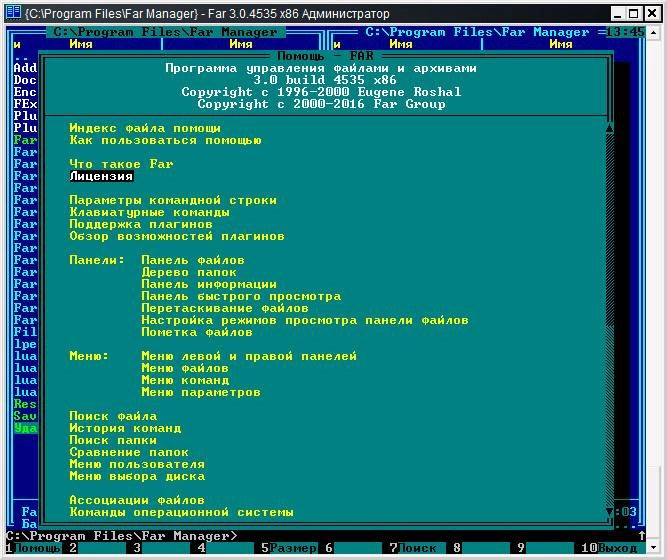This screenshot has width=667, height=560.
Task: Click the console window scroll-down arrow
Action: point(653,547)
